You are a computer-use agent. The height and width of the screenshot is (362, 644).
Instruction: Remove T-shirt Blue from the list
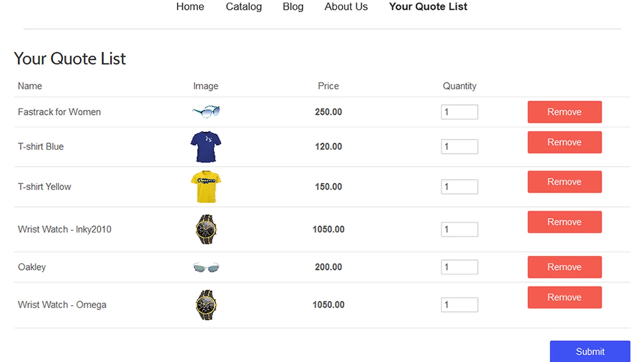click(564, 142)
